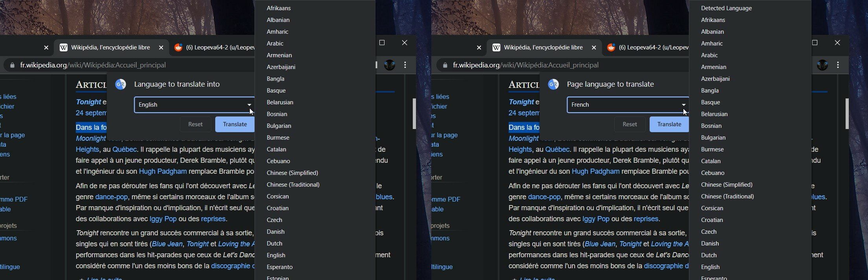The image size is (868, 280).
Task: Select Chinese (Simplified) in left language list
Action: (x=315, y=173)
